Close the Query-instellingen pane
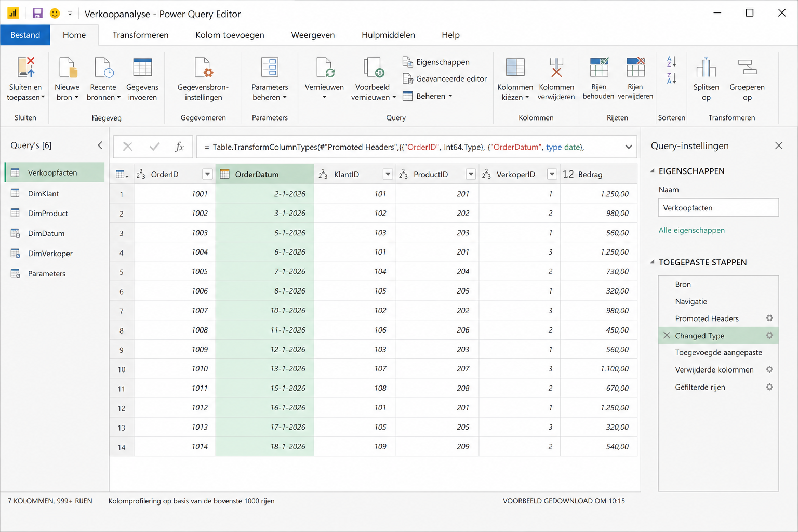 [778, 145]
